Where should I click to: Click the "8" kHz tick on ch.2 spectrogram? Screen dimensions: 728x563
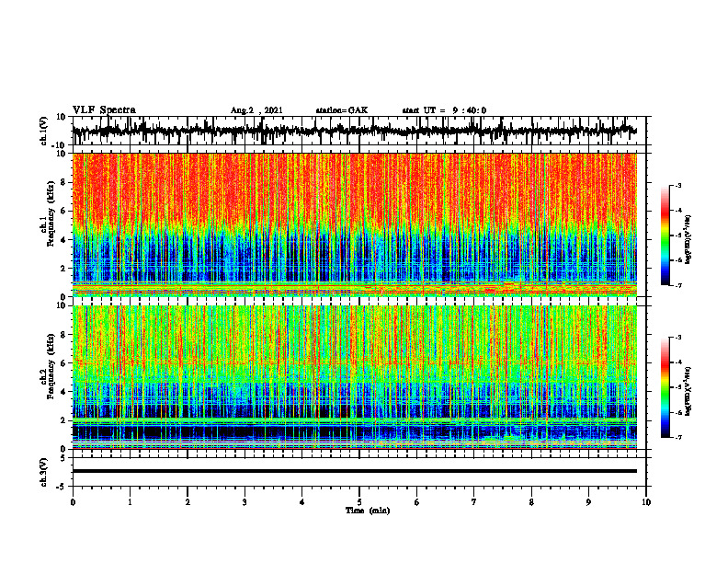click(x=64, y=335)
